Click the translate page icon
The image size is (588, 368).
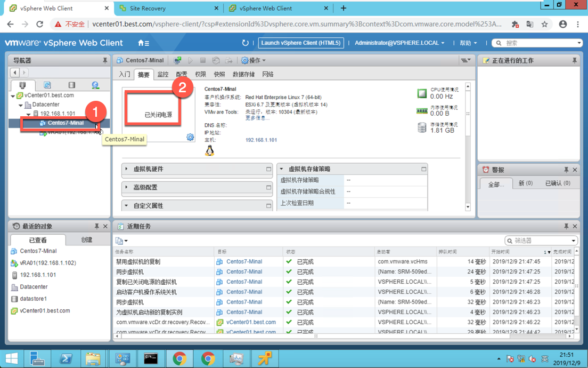click(x=530, y=24)
